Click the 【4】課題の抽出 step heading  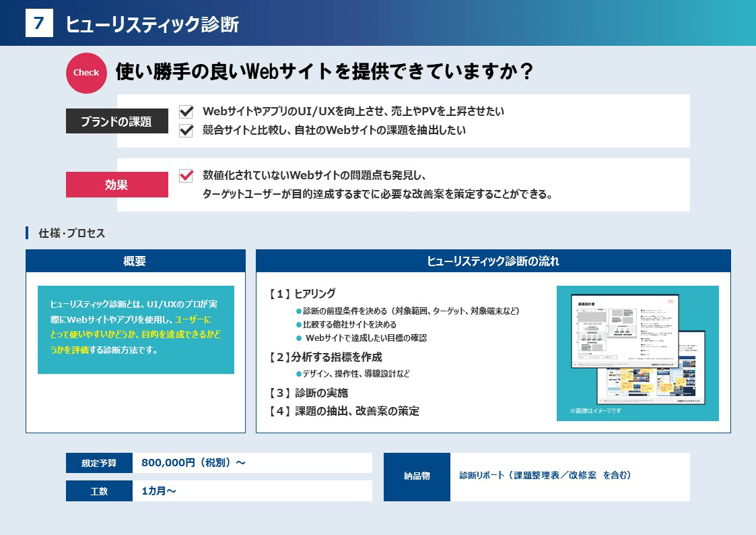click(x=343, y=411)
